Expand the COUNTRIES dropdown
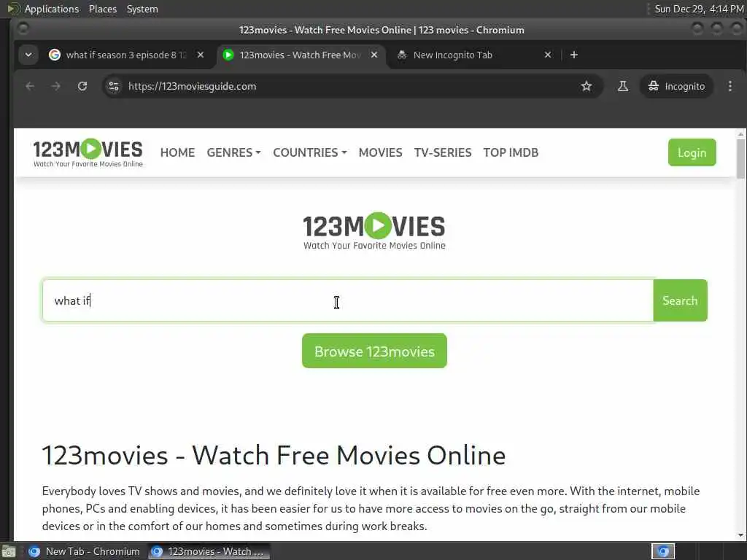Viewport: 747px width, 560px height. [309, 152]
